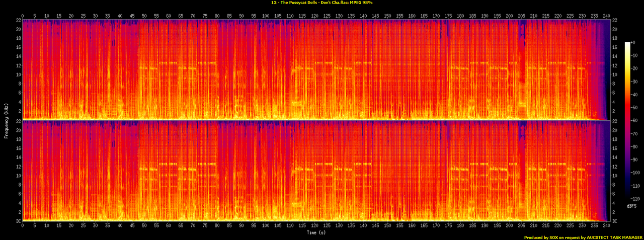Viewport: 644px width, 240px height.
Task: Click the 150 tick on the top time axis
Action: pyautogui.click(x=387, y=16)
